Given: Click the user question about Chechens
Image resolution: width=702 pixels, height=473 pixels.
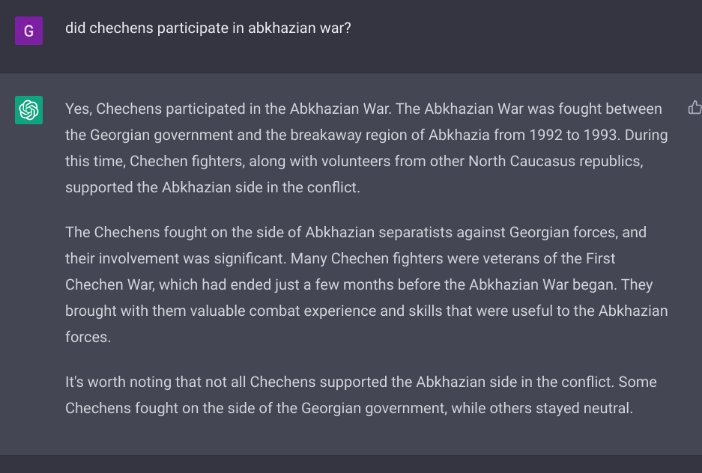Looking at the screenshot, I should [208, 28].
